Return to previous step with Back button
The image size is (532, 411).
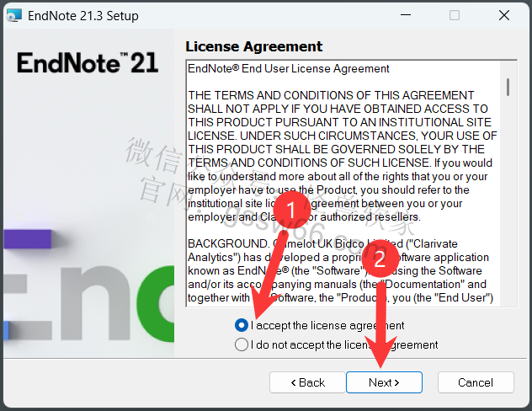tap(308, 382)
